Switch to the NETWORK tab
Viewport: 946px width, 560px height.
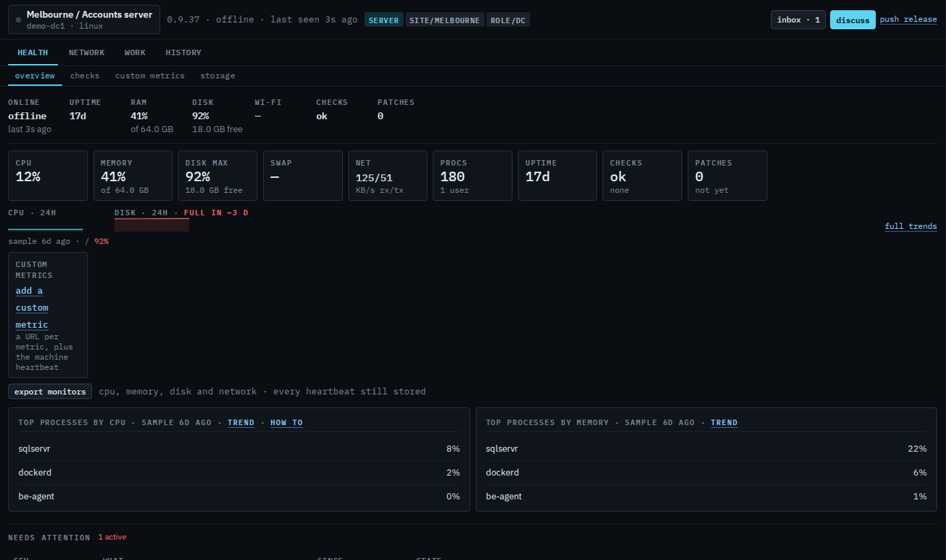click(87, 52)
